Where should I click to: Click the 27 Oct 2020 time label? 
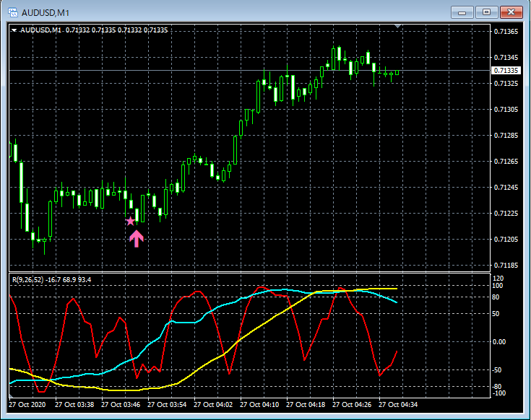[27, 404]
